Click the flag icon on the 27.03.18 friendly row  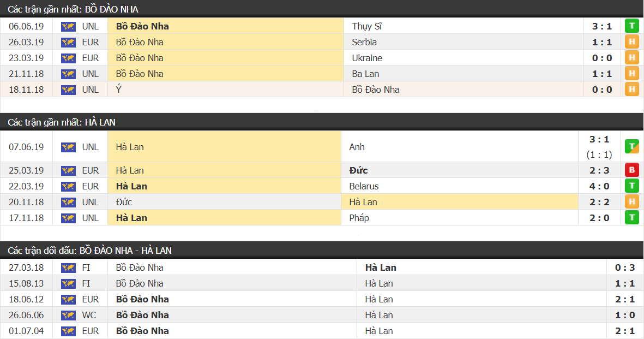click(x=68, y=268)
